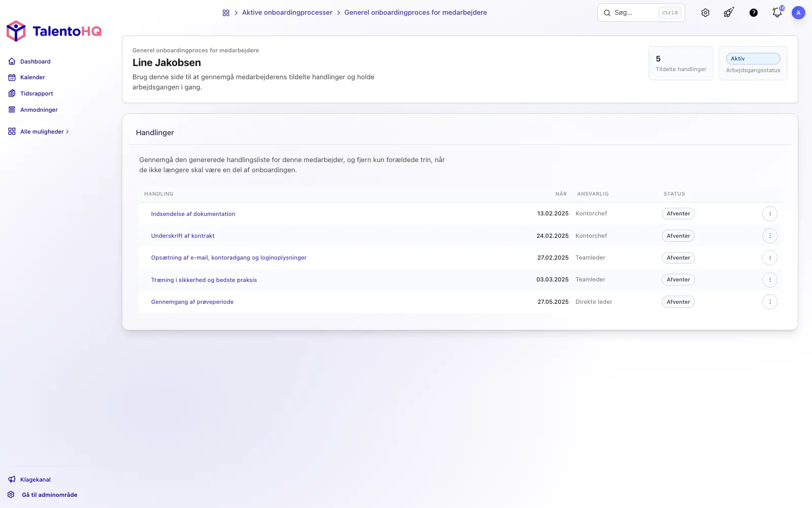Open Opsætning af e-mail, kontoradgang action
The width and height of the screenshot is (812, 508).
[229, 258]
